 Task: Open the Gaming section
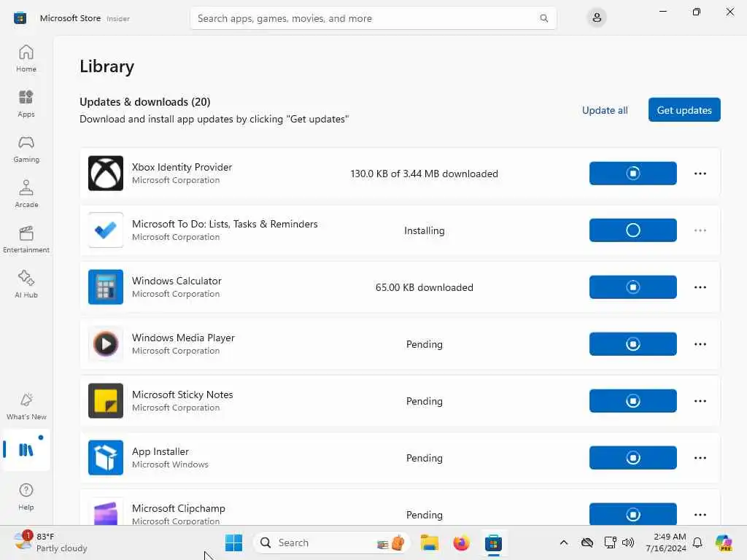coord(26,149)
